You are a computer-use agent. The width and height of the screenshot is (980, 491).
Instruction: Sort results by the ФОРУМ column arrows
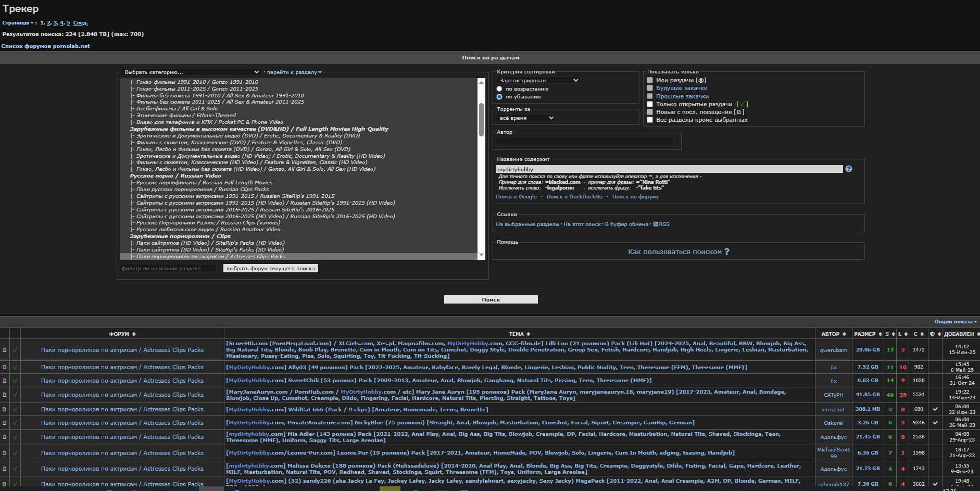[134, 334]
